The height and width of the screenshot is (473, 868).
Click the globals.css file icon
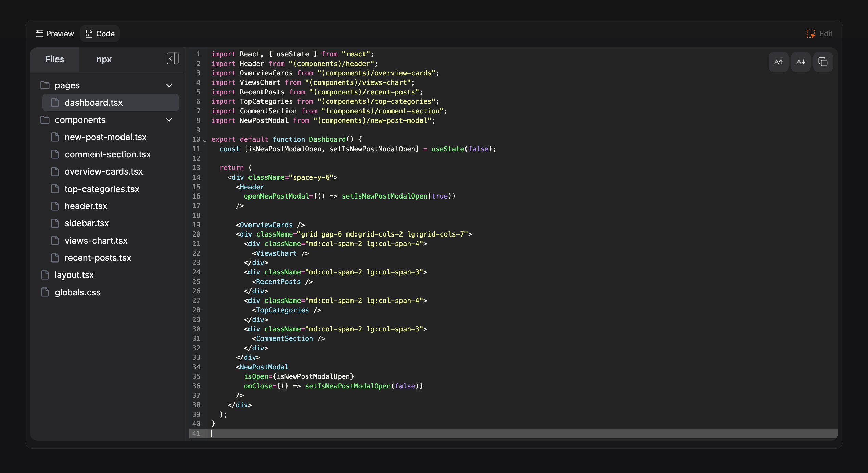(x=45, y=292)
